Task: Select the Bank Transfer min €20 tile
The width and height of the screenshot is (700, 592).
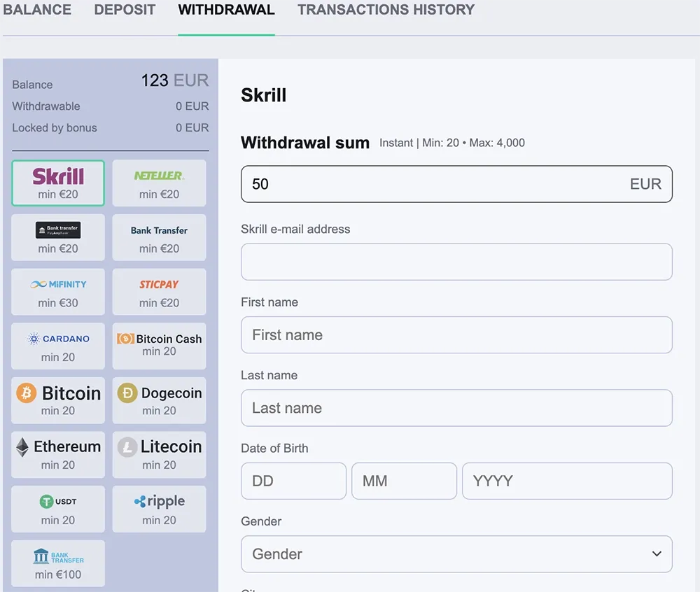Action: point(159,237)
